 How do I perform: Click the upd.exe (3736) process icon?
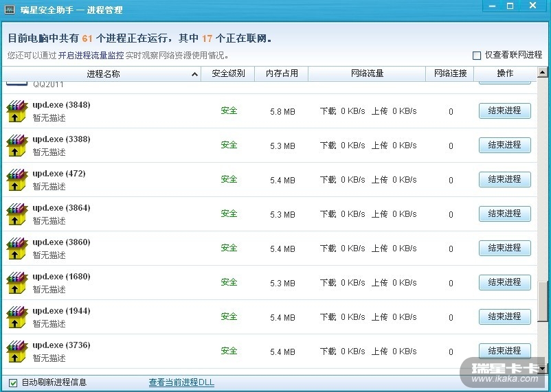pos(17,351)
